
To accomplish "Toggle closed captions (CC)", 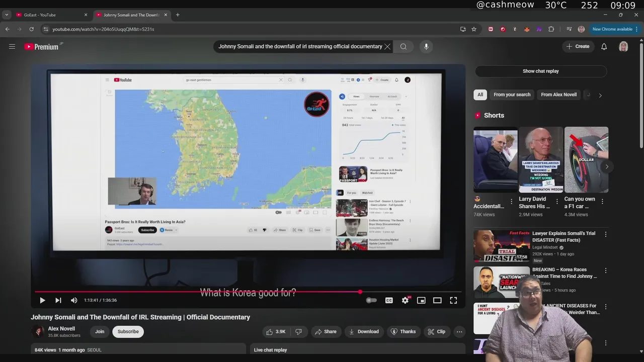I will click(x=389, y=300).
